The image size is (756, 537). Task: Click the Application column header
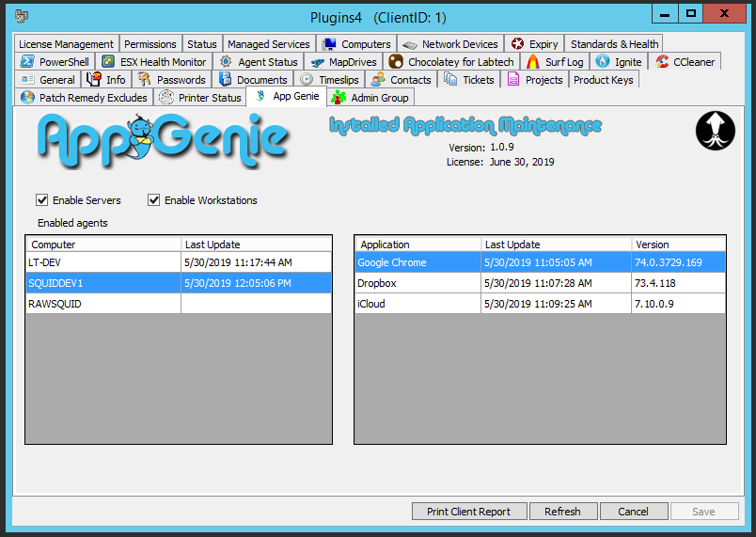[418, 245]
